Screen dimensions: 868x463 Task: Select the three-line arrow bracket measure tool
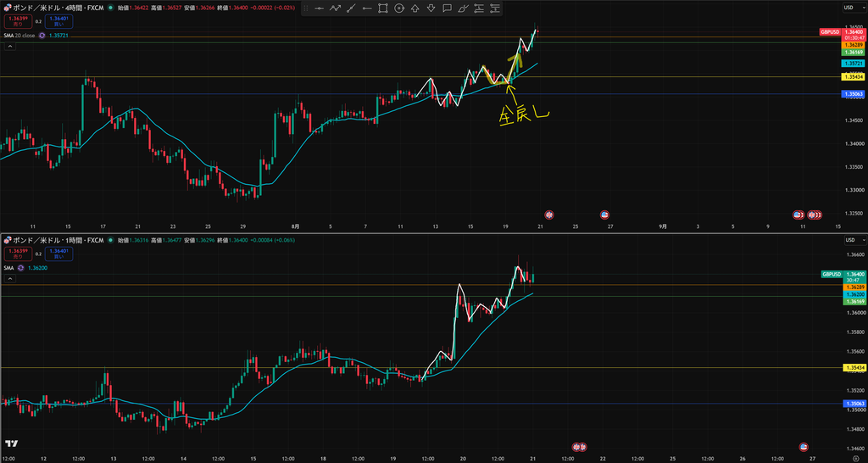point(495,8)
